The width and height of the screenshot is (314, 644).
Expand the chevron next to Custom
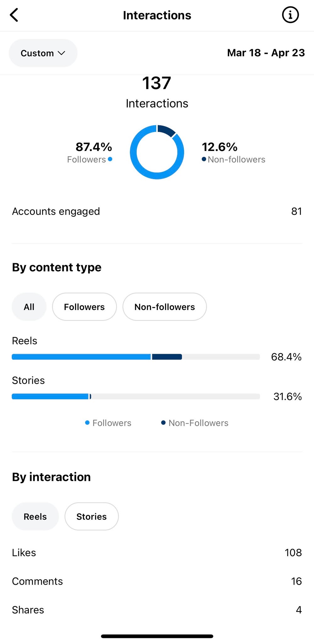[x=62, y=53]
